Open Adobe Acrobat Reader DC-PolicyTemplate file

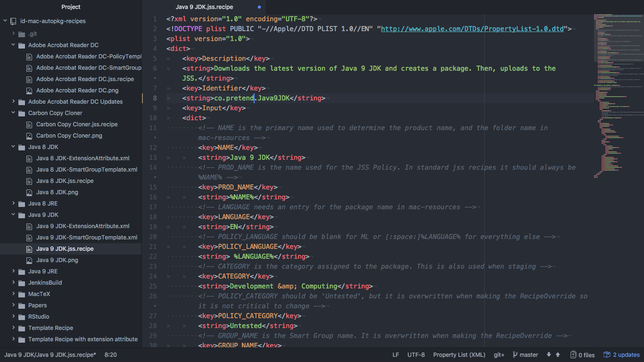(x=89, y=57)
